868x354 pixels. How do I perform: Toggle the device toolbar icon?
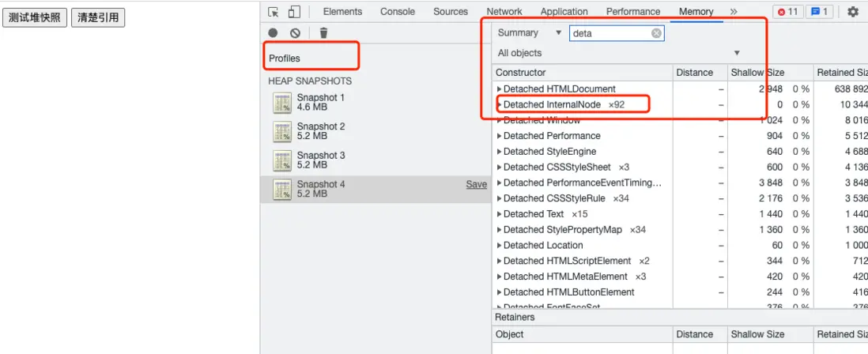pyautogui.click(x=294, y=12)
